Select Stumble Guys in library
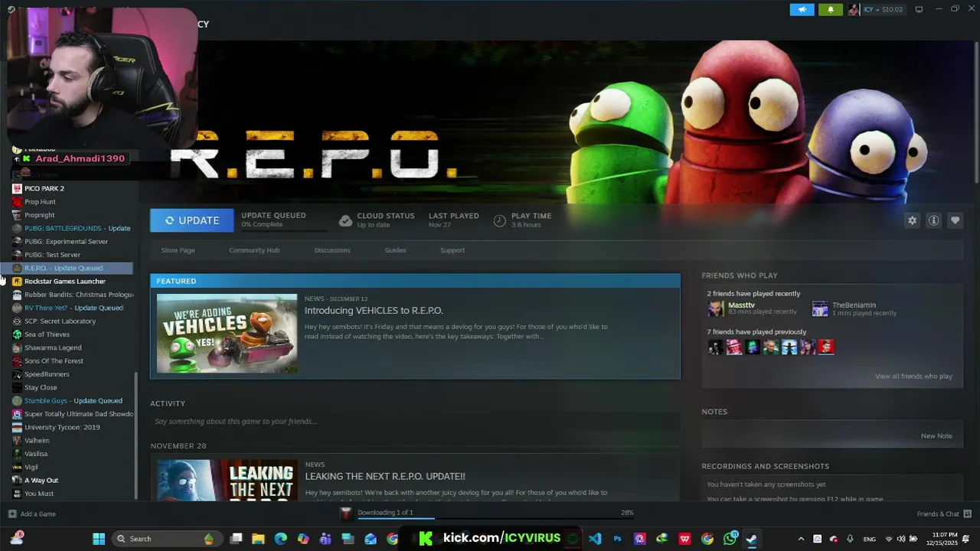 click(x=73, y=401)
